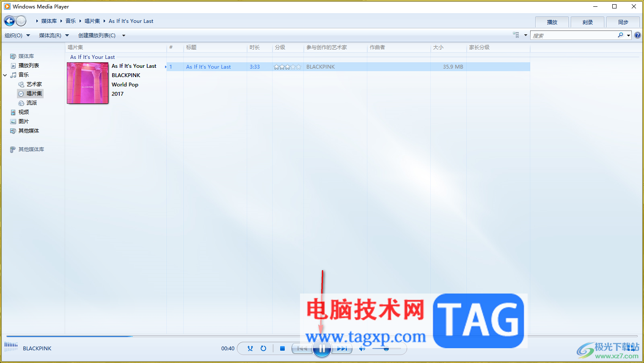Sort by the 作曲者 column header
This screenshot has height=363, width=644.
click(399, 47)
